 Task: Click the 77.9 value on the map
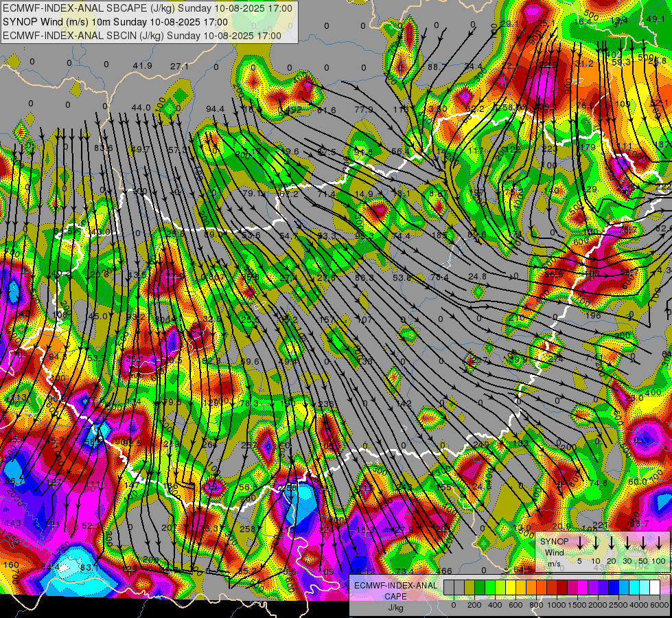point(363,110)
